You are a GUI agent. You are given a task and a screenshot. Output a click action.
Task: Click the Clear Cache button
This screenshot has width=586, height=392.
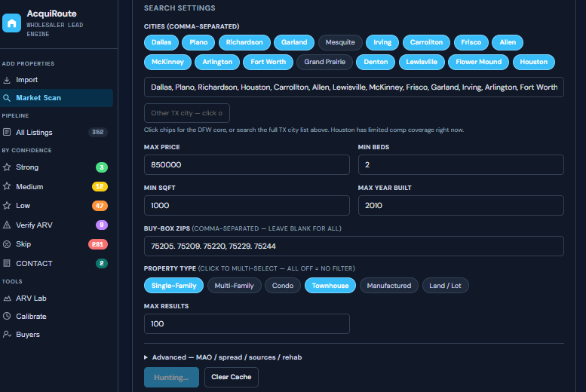pos(232,377)
